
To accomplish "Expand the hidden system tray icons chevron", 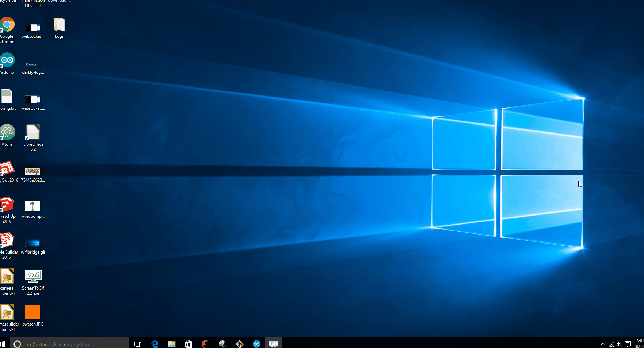I will (603, 344).
